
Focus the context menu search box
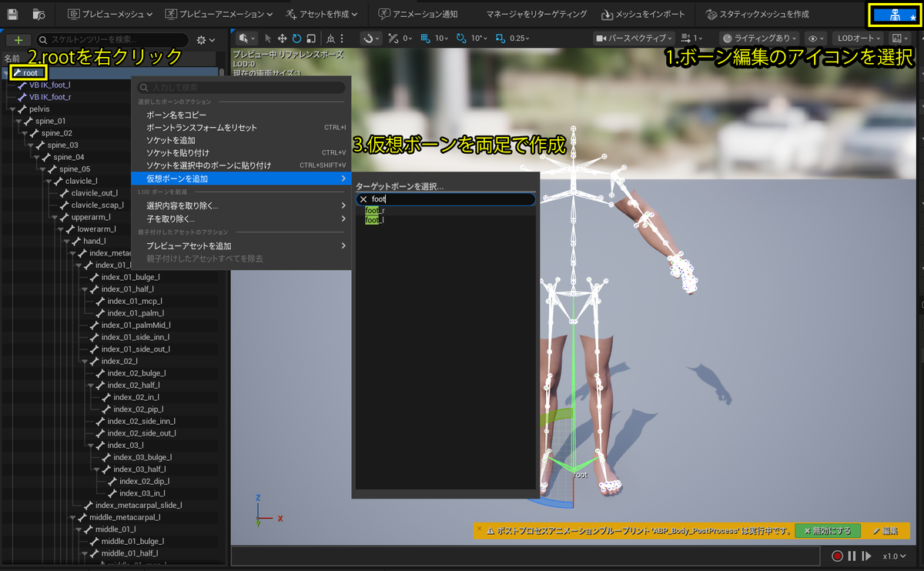click(242, 88)
